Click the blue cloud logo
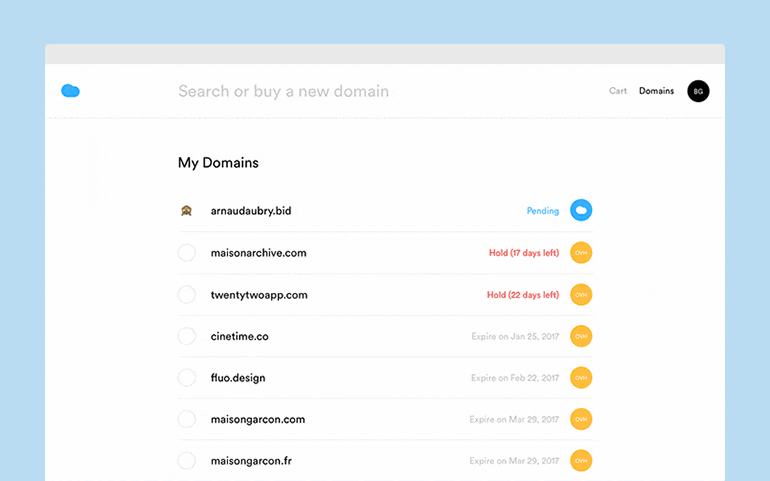The image size is (770, 481). pos(70,91)
